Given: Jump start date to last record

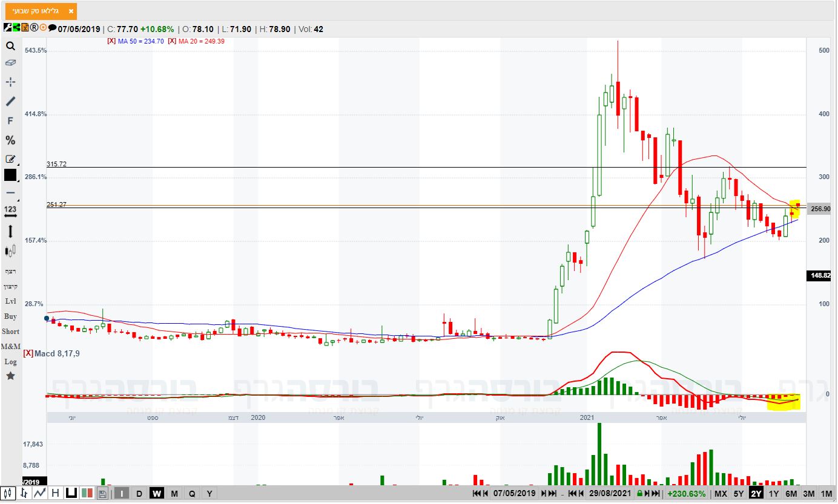Looking at the screenshot, I should (552, 494).
